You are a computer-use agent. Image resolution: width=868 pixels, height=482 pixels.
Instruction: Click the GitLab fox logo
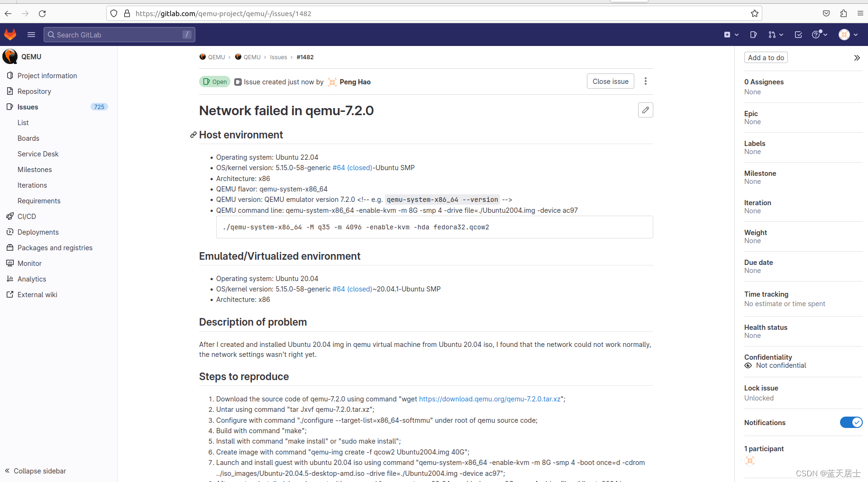tap(10, 35)
